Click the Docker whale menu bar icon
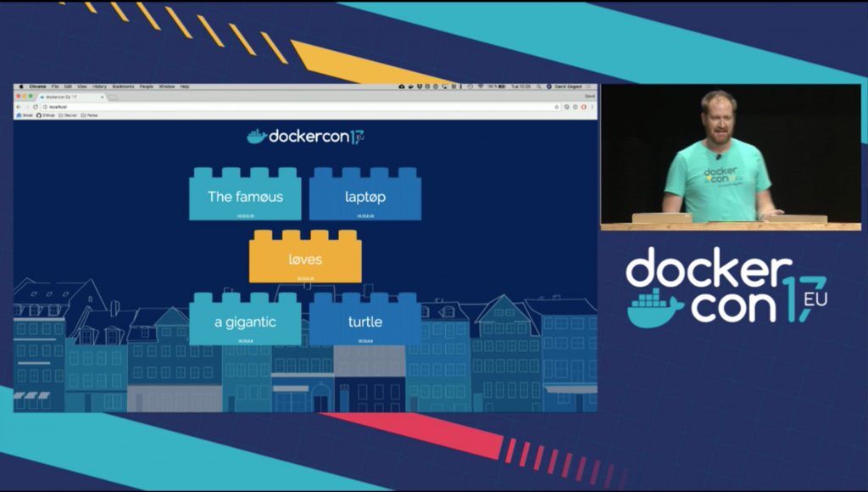Image resolution: width=868 pixels, height=492 pixels. 411,87
